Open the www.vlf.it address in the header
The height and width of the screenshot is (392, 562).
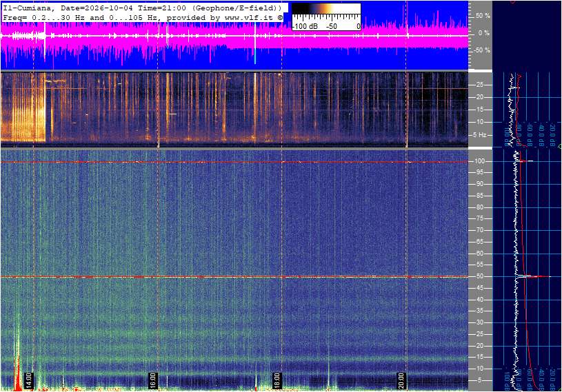pos(249,17)
